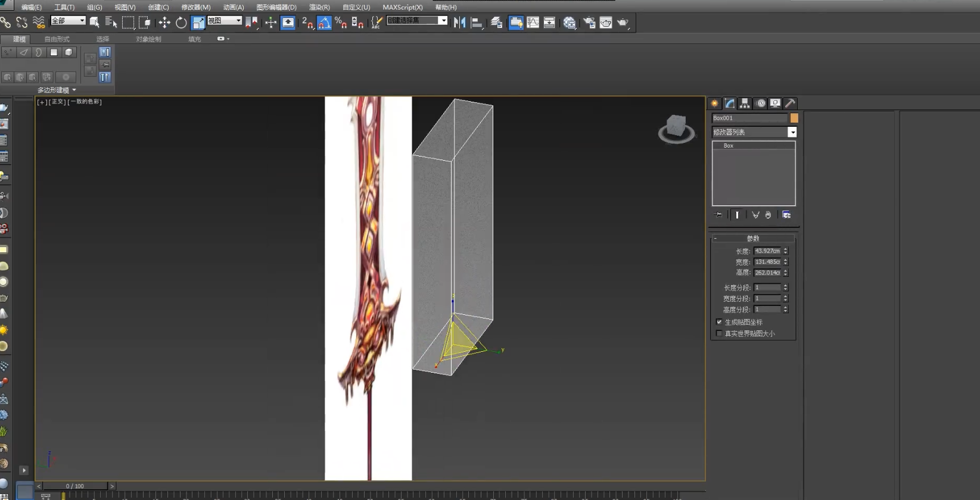This screenshot has width=980, height=500.
Task: Click Edit Named Selection Sets icon
Action: (377, 23)
